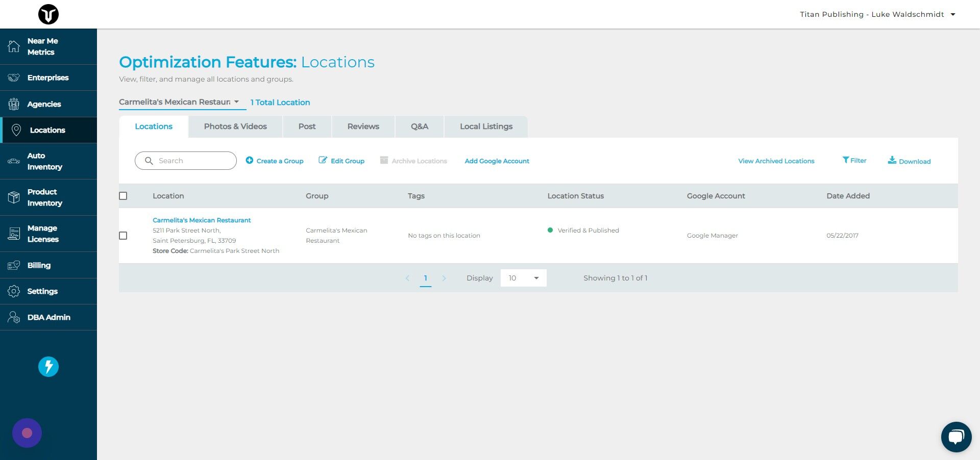Open Manage Licenses menu item

[48, 234]
